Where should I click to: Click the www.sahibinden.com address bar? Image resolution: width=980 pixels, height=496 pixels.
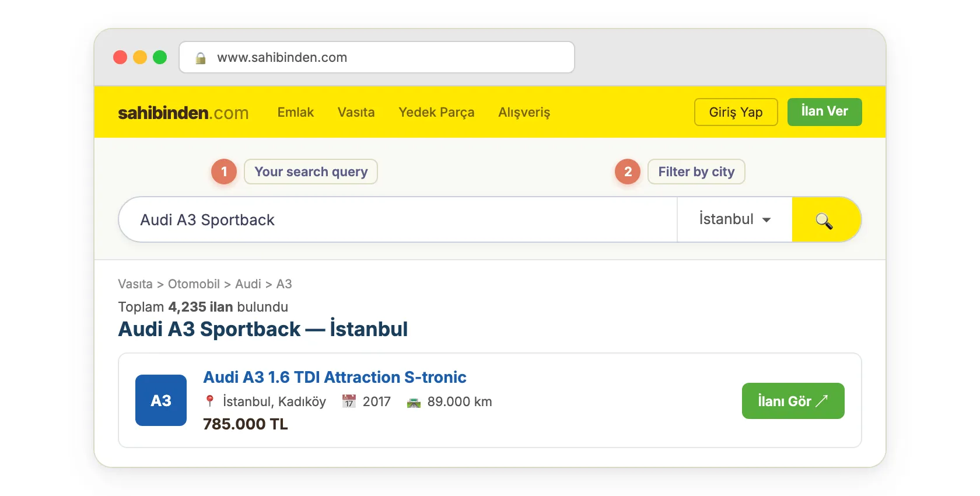tap(377, 57)
